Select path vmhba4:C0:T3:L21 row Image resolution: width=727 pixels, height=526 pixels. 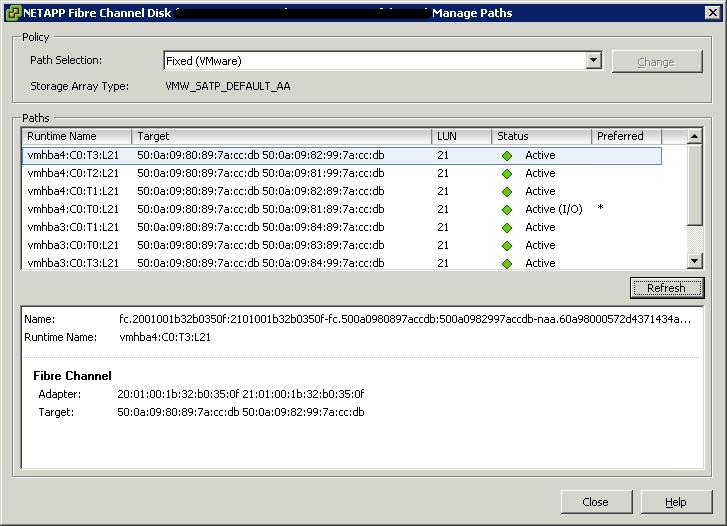click(x=342, y=155)
